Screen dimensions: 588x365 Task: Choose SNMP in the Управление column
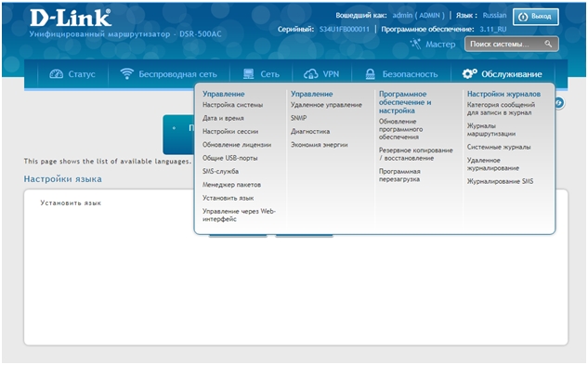click(298, 118)
